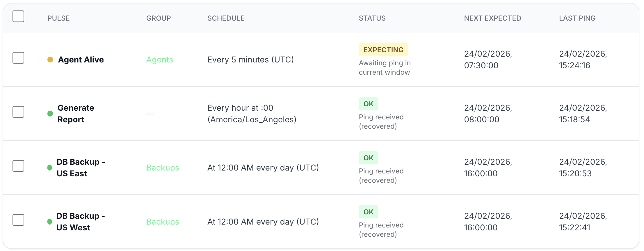Click the OK badge on Generate Report row
Screen dimensions: 644x251
368,103
